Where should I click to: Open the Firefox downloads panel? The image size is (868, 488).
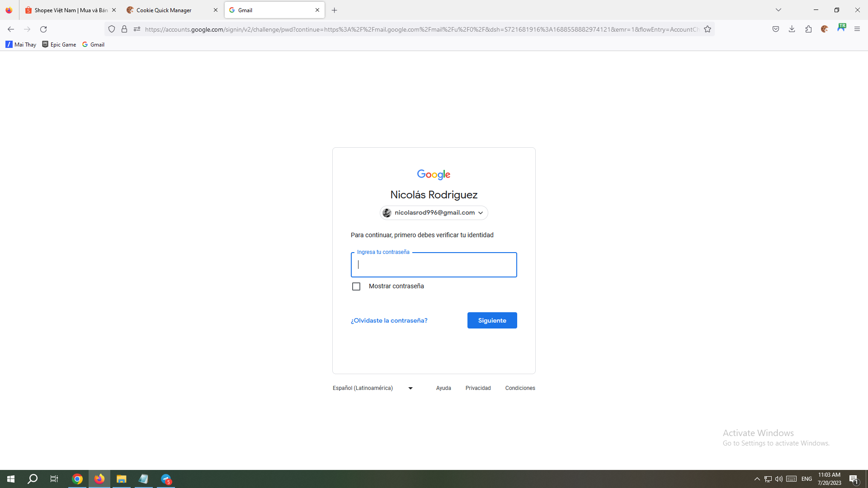792,29
